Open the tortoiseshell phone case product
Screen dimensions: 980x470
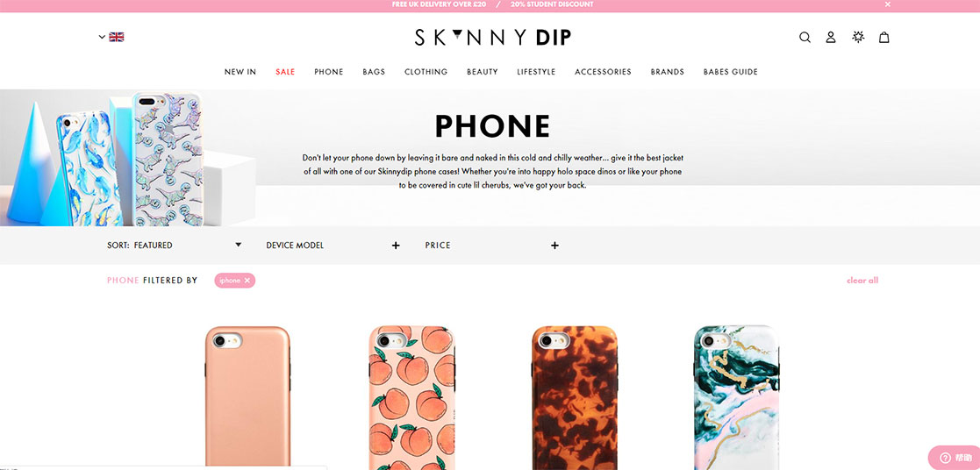pyautogui.click(x=575, y=397)
